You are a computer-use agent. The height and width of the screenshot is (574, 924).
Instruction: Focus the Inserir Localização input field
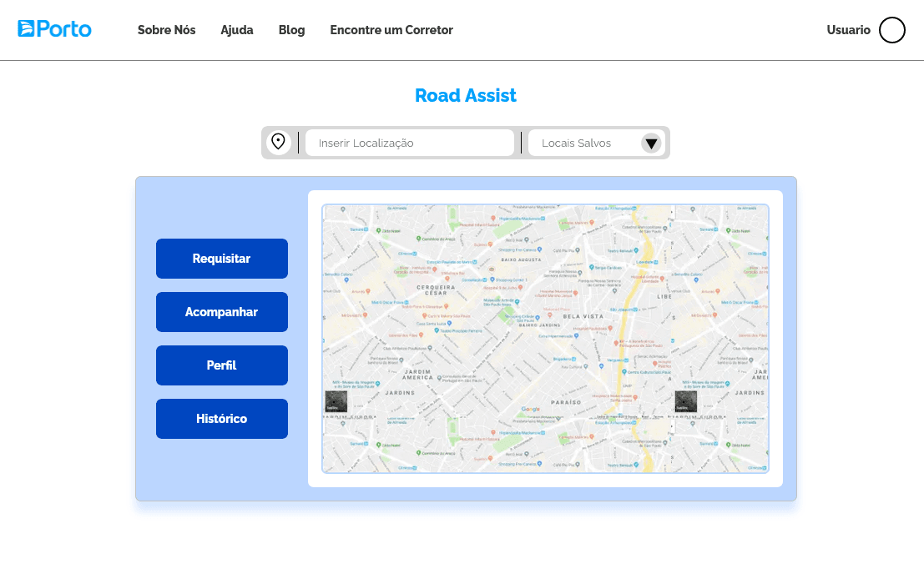409,143
